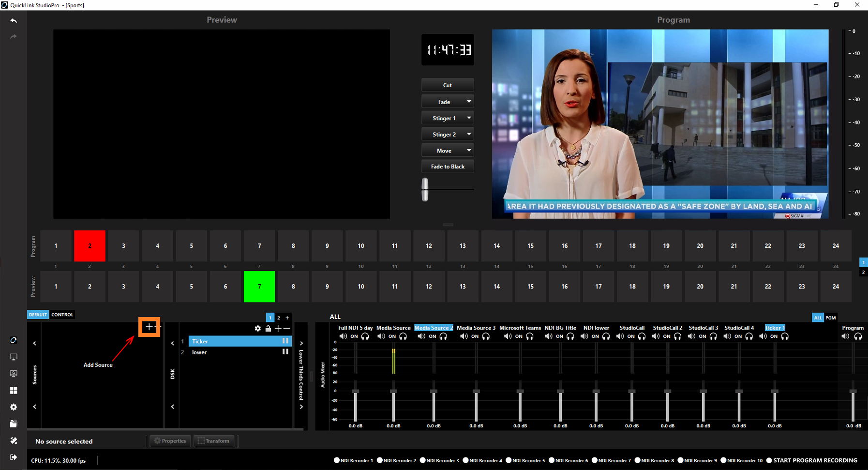
Task: Click the exit icon in left sidebar
Action: tap(14, 457)
